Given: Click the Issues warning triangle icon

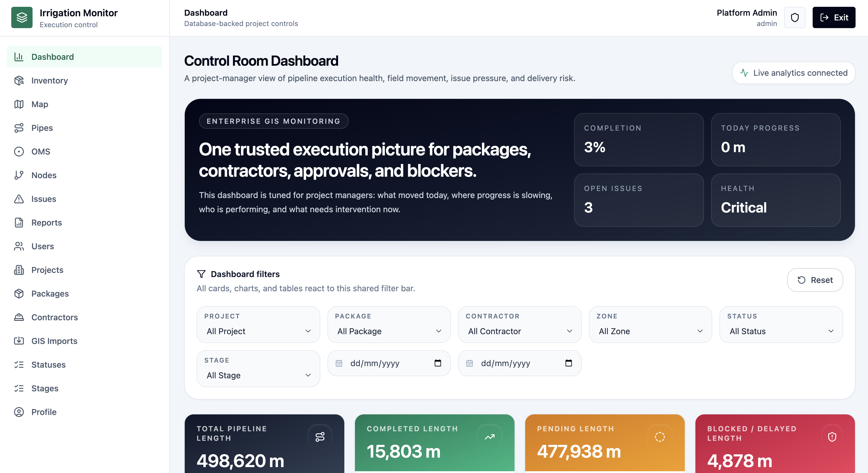Looking at the screenshot, I should click(19, 199).
